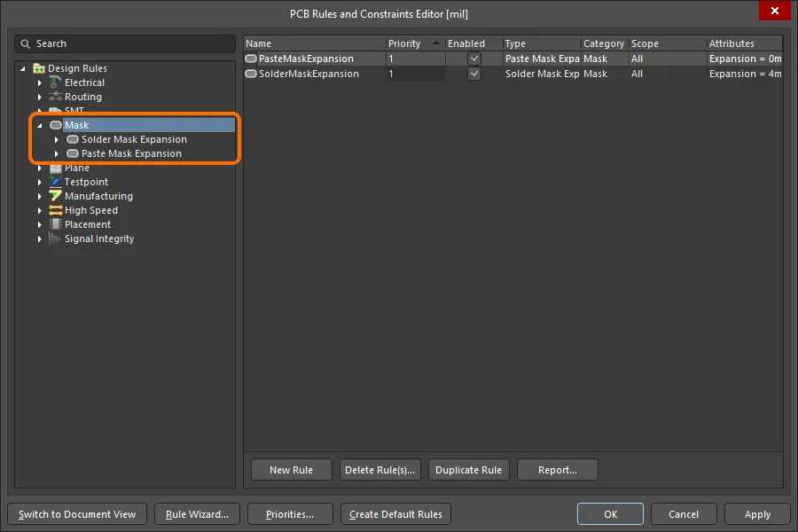Select the Manufacturing tree item
This screenshot has width=798, height=532.
coord(98,196)
